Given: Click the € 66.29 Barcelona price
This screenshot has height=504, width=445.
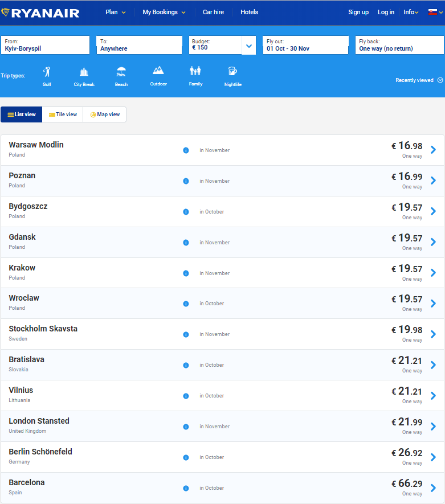Looking at the screenshot, I should point(407,483).
